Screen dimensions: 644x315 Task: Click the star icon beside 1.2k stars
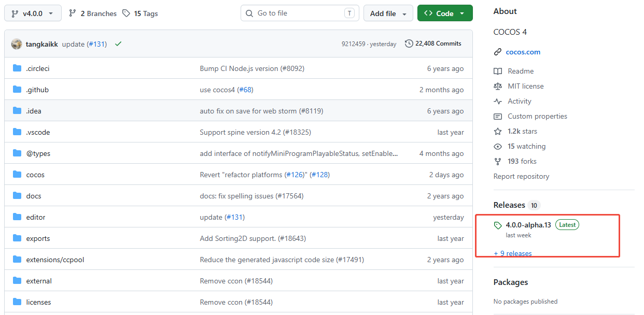(x=498, y=132)
